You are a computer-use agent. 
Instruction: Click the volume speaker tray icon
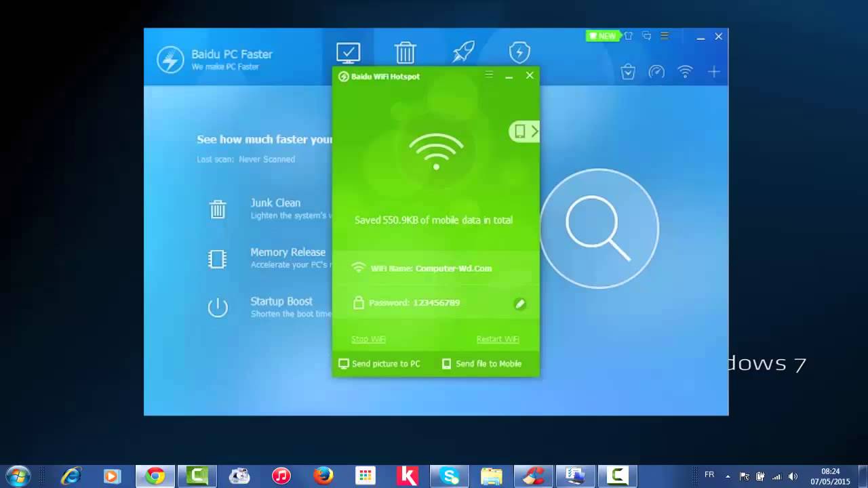[793, 476]
